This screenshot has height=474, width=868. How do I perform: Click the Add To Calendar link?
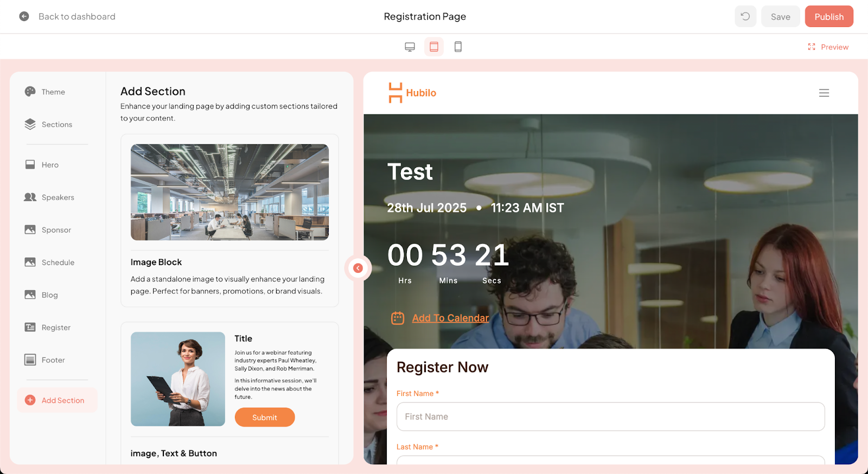450,318
